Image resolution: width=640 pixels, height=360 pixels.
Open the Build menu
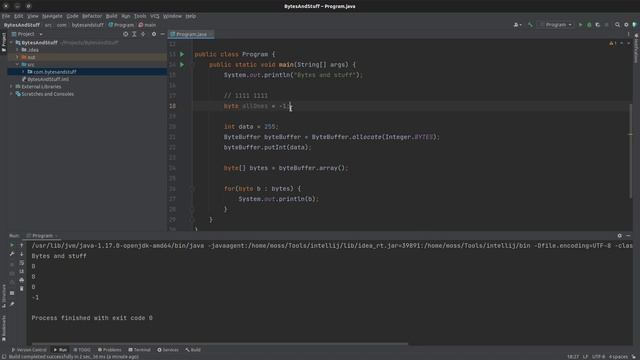click(x=111, y=16)
